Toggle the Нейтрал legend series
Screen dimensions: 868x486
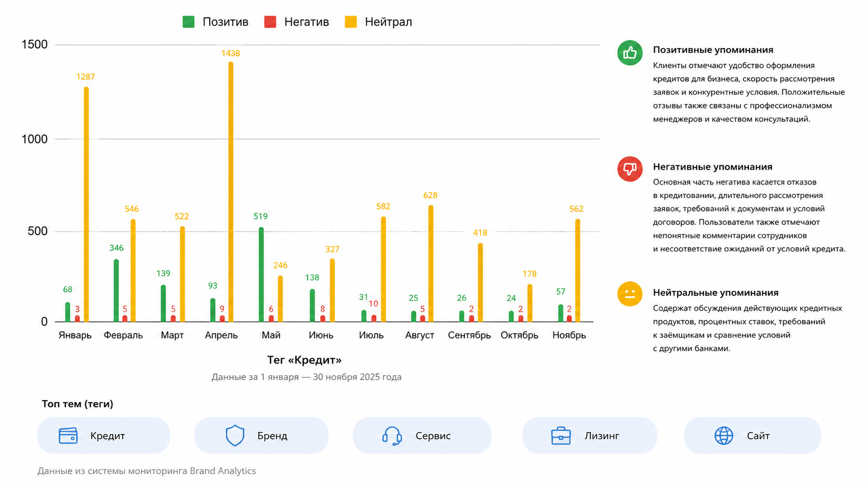coord(378,22)
